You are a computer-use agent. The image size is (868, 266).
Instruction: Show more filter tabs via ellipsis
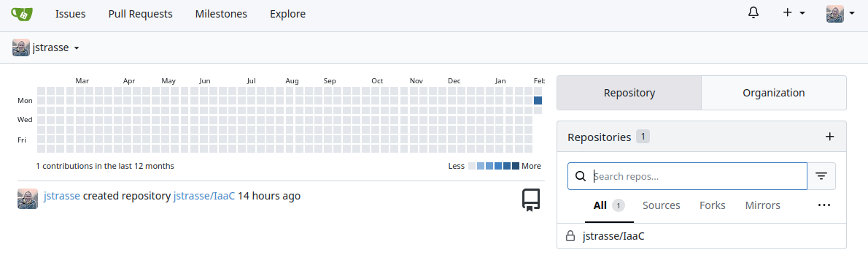click(824, 205)
